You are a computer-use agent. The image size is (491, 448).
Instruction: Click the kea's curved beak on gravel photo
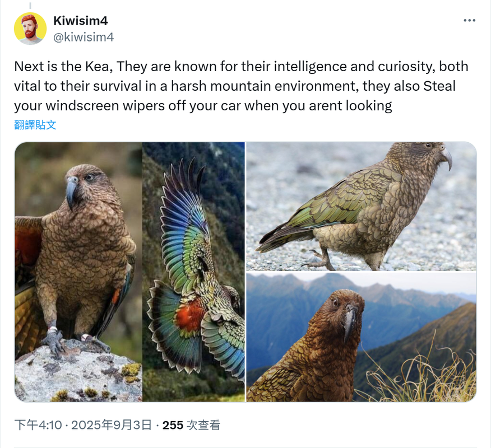[447, 158]
